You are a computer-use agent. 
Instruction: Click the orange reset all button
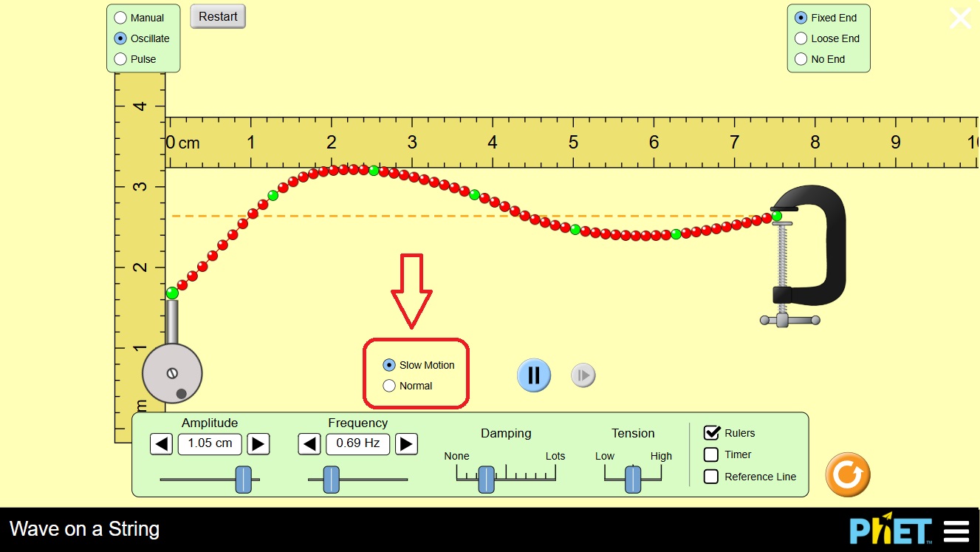pos(847,474)
